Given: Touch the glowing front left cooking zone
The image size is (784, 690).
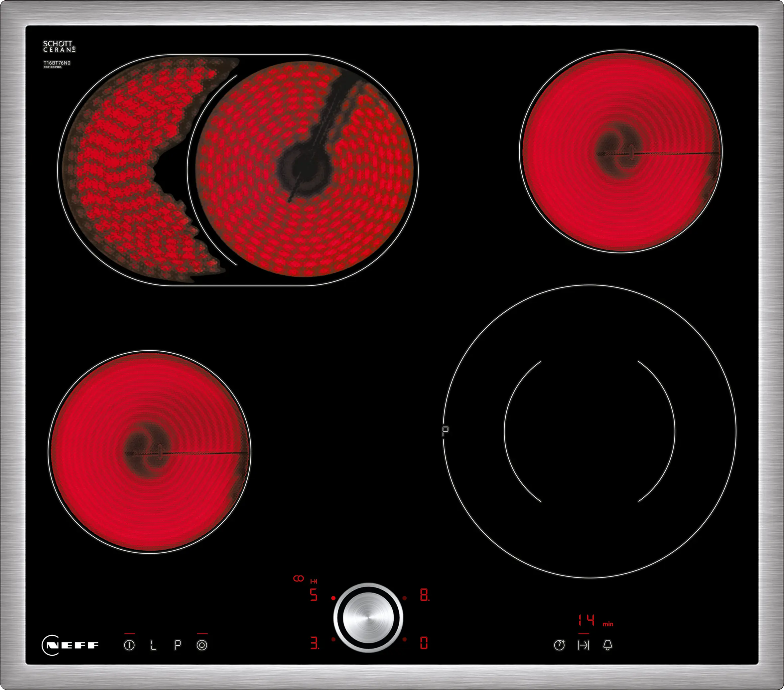Looking at the screenshot, I should (150, 451).
